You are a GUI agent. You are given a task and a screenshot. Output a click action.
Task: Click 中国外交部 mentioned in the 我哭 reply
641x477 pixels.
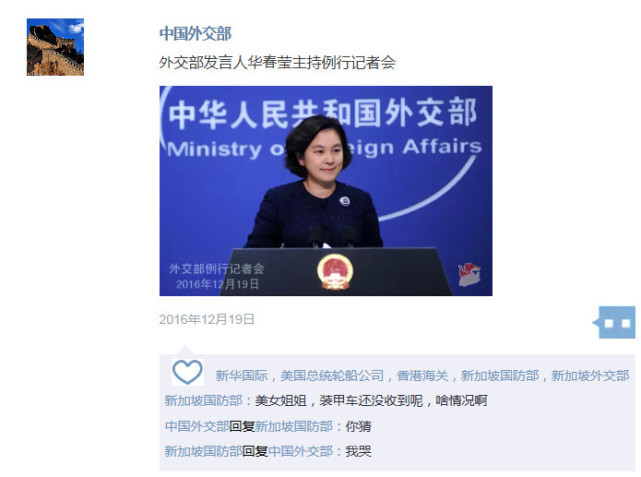300,451
